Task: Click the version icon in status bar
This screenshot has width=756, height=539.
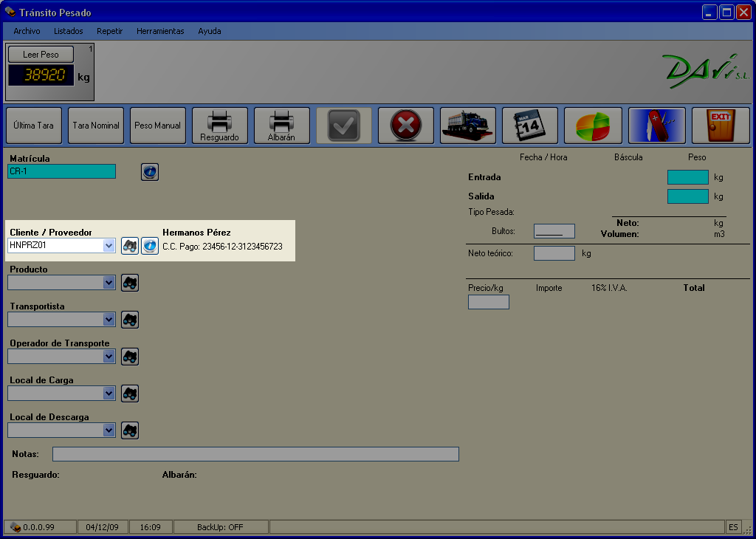Action: tap(16, 527)
